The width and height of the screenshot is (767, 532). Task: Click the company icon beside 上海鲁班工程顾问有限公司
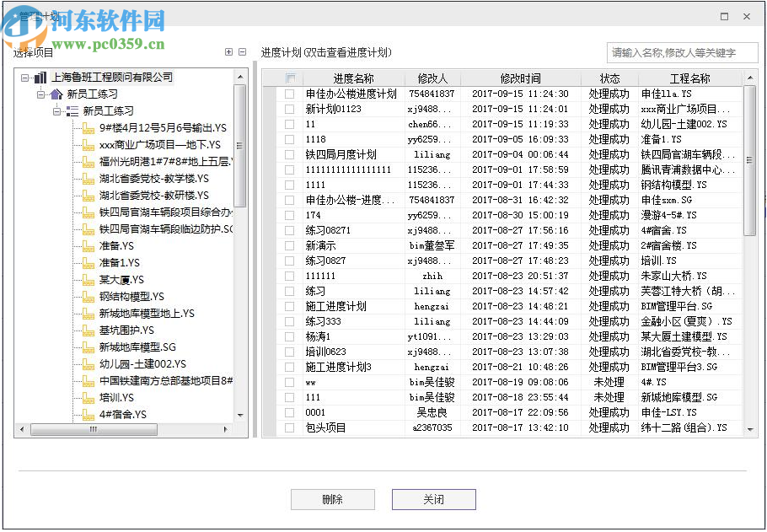tap(40, 77)
